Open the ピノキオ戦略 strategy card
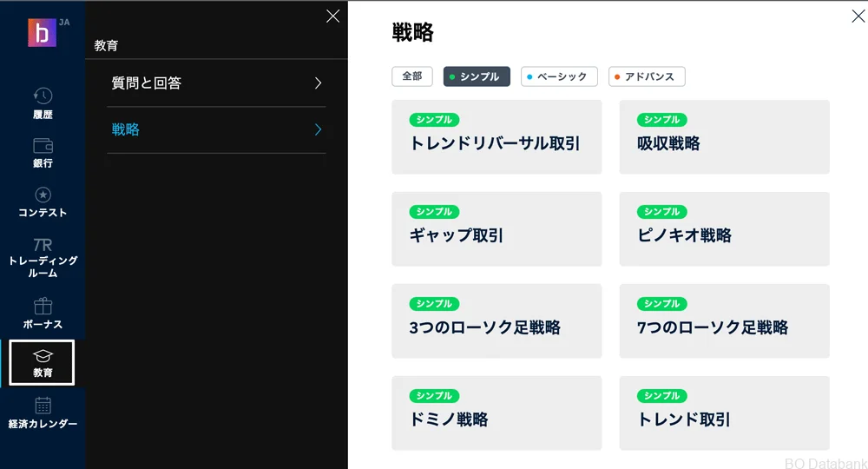This screenshot has width=868, height=469. [x=724, y=229]
